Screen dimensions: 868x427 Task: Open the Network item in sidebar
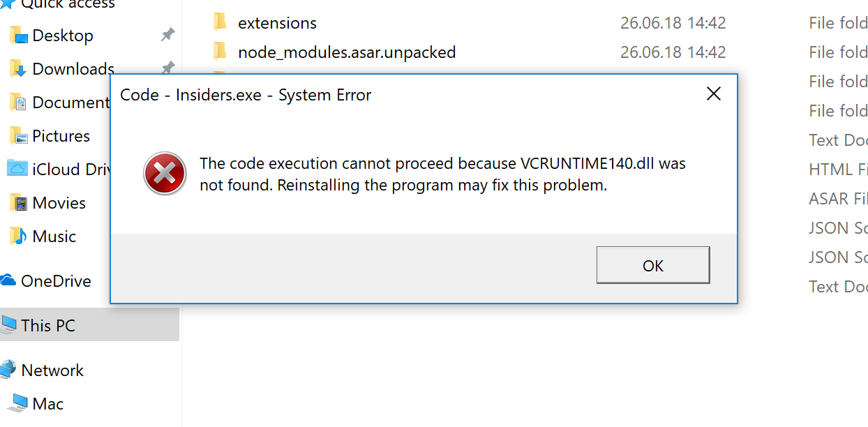tap(52, 370)
